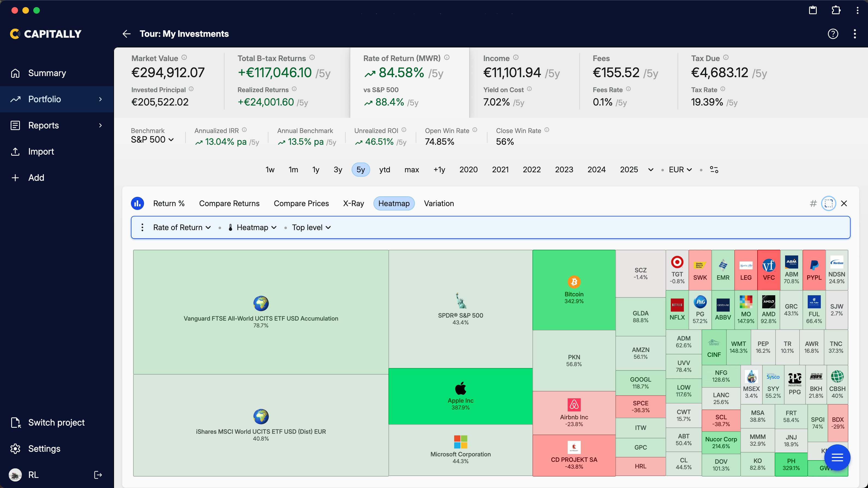Open Settings gear in sidebar
Viewport: 868px width, 488px height.
tap(15, 448)
